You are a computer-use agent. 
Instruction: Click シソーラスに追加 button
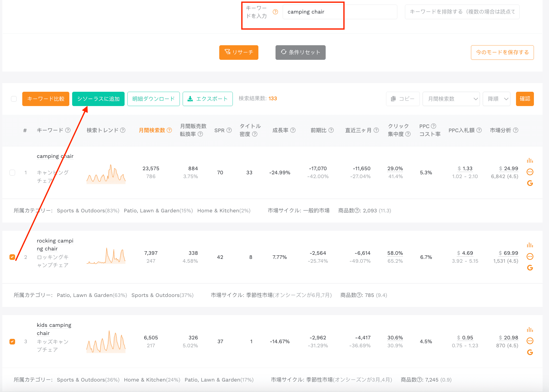click(98, 99)
